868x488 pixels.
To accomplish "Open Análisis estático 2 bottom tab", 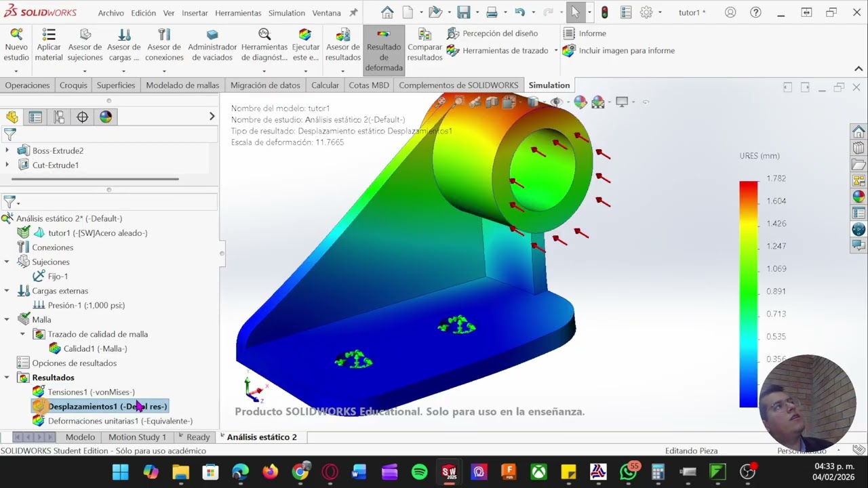I will [262, 437].
